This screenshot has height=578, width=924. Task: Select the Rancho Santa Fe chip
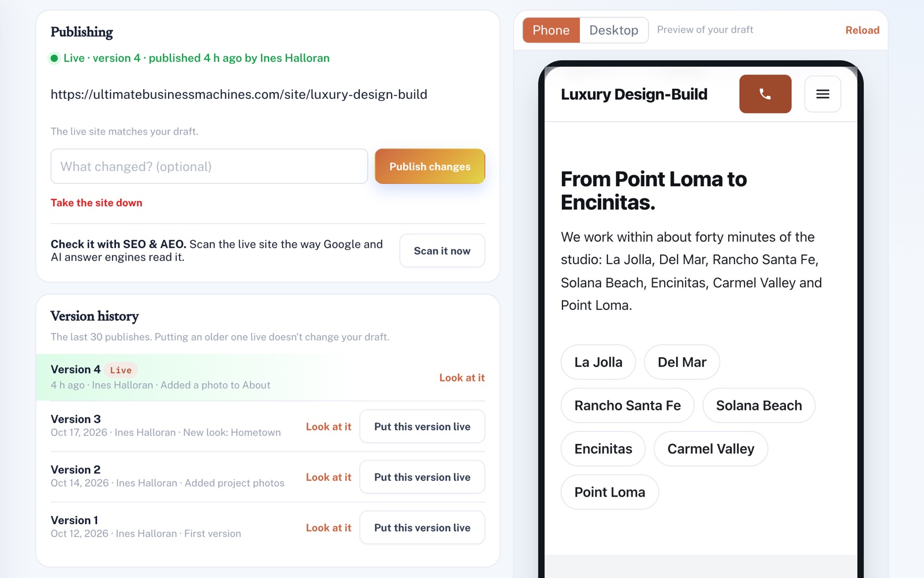[627, 406]
